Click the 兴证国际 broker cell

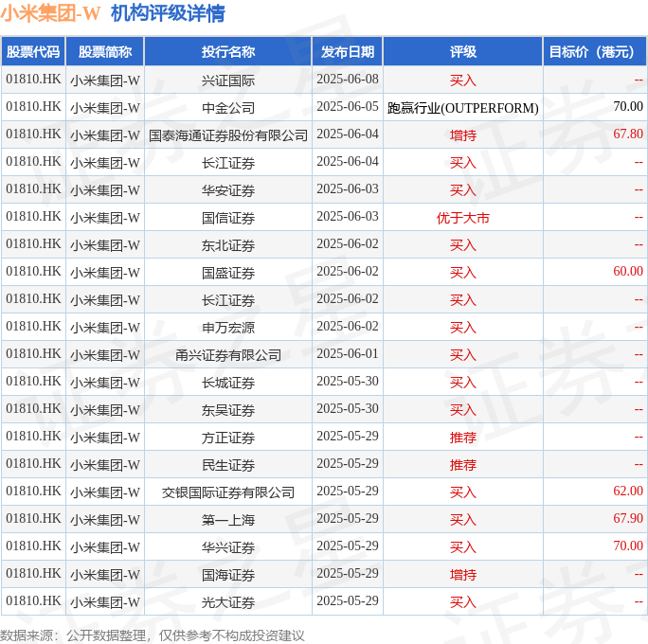pos(228,80)
